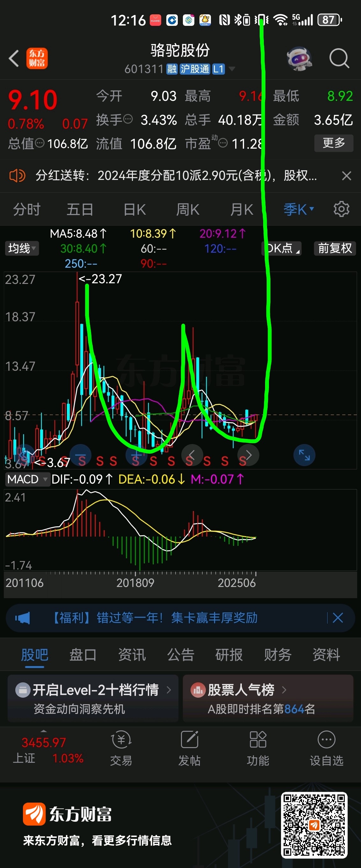This screenshot has height=868, width=361.
Task: Tap the 市盈 info circle icon
Action: tap(223, 143)
